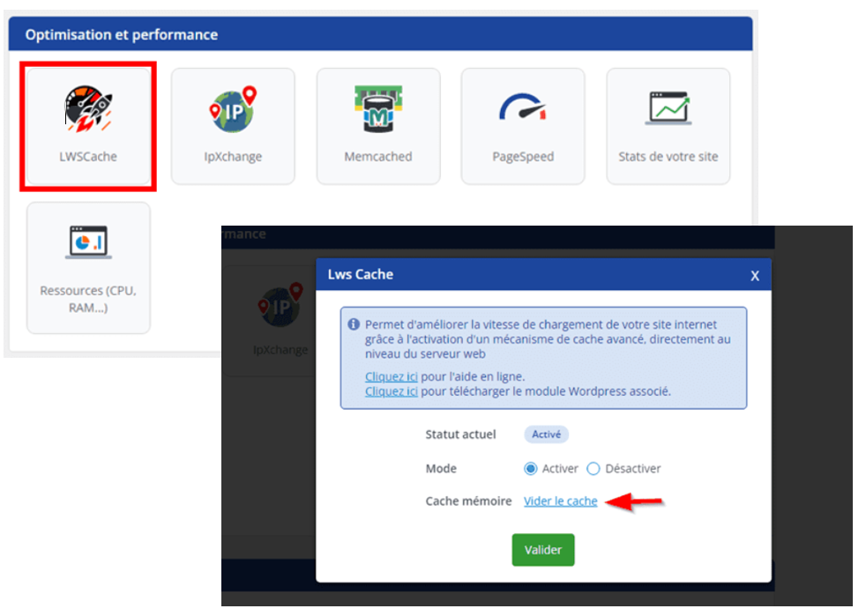Click the Mode label
The width and height of the screenshot is (866, 616).
(x=441, y=469)
